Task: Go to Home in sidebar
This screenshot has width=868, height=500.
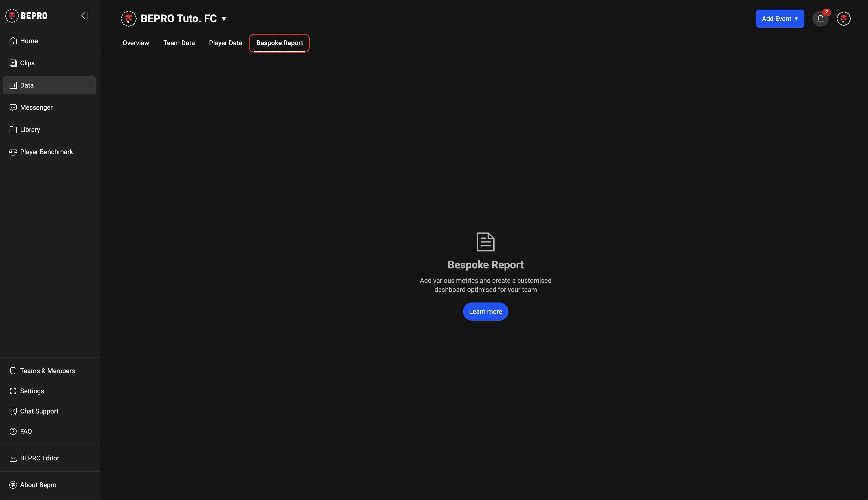Action: (29, 41)
